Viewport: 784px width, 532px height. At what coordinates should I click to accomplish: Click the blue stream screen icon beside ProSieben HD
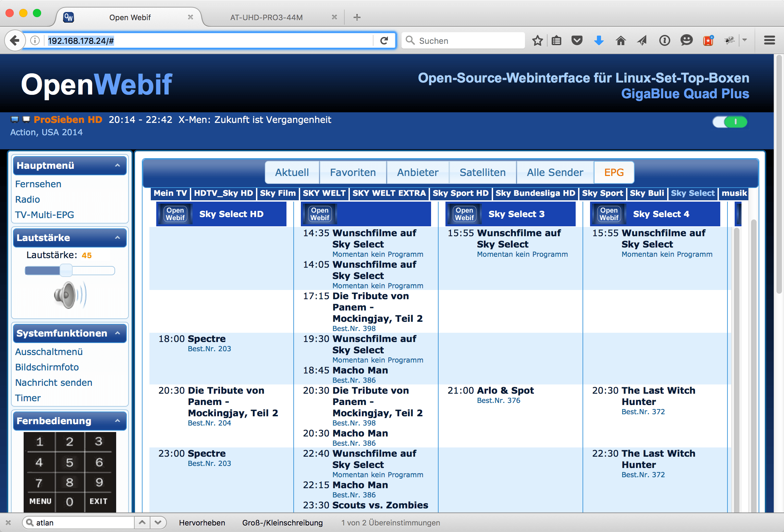click(15, 119)
